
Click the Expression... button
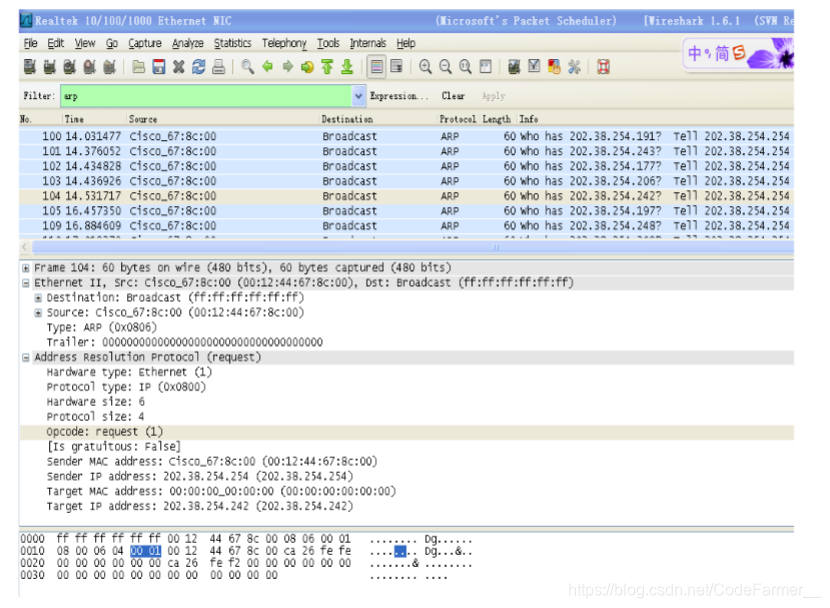point(399,96)
